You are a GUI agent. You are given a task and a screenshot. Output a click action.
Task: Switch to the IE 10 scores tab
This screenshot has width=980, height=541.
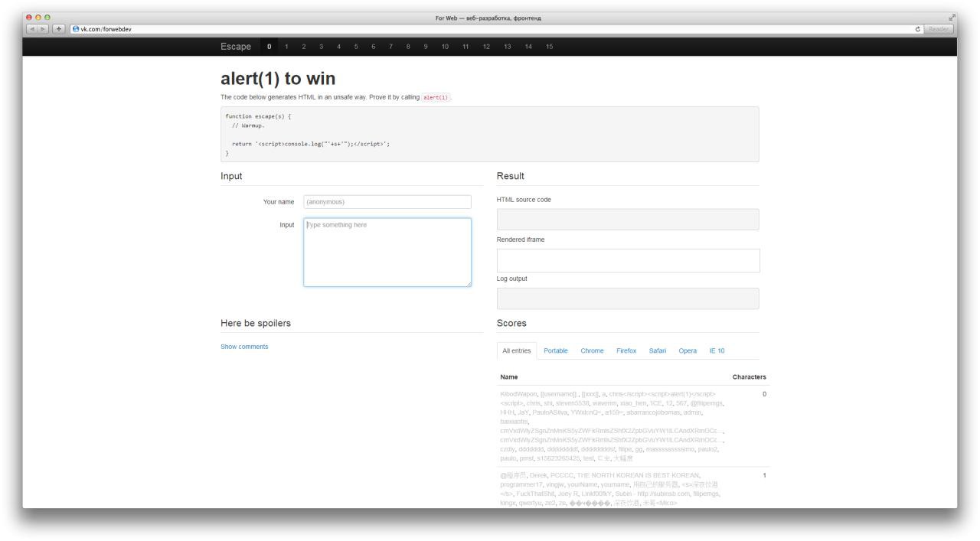(717, 350)
